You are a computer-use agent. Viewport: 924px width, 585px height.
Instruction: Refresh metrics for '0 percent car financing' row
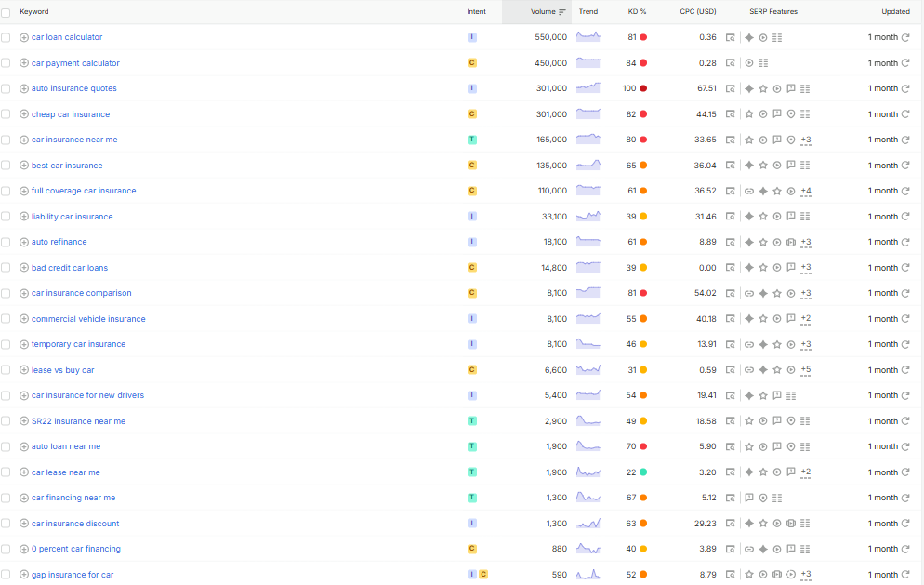coord(905,549)
